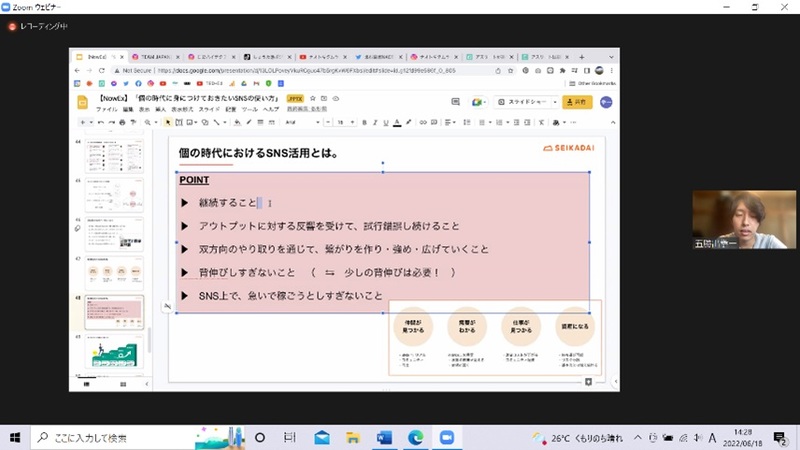This screenshot has height=450, width=800.
Task: Open the 挿入 menu
Action: point(160,109)
